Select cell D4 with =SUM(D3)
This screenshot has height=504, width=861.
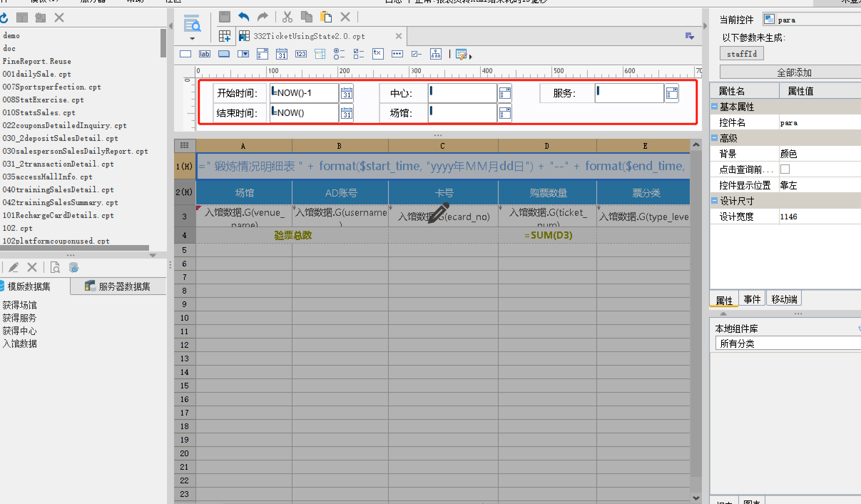[x=547, y=235]
